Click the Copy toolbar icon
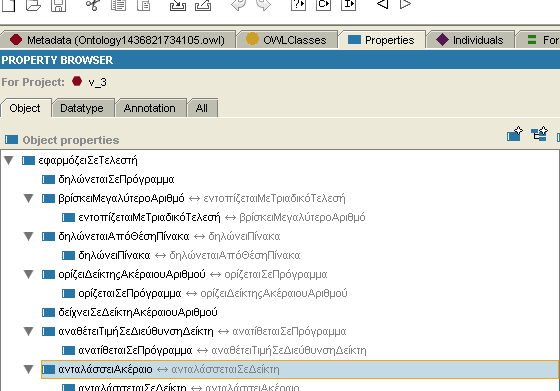This screenshot has width=560, height=391. click(118, 5)
